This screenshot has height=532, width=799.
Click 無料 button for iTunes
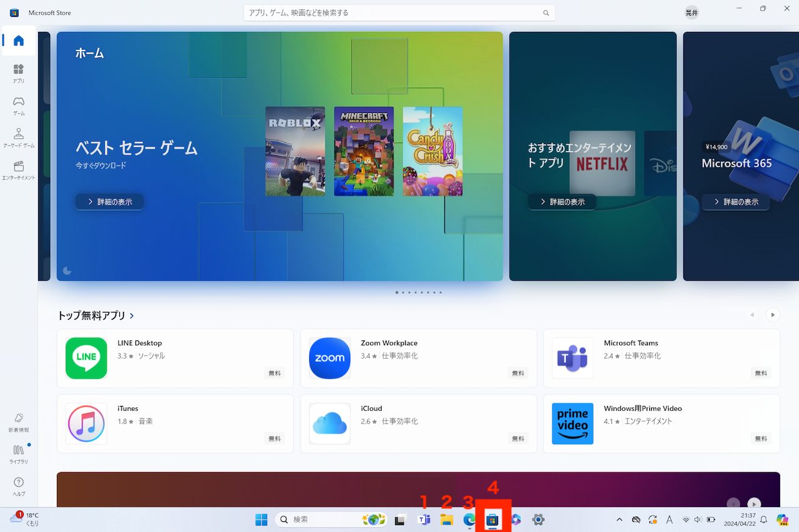click(275, 438)
